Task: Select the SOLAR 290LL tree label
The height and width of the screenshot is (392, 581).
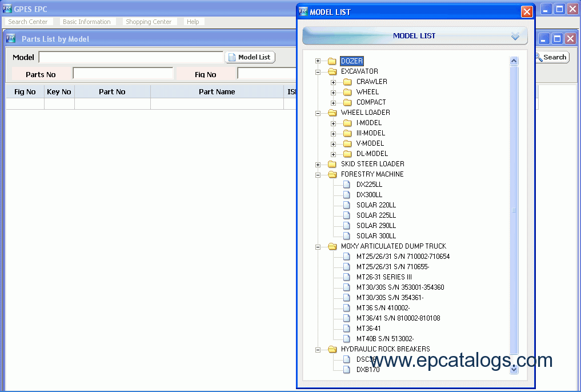Action: click(x=376, y=226)
